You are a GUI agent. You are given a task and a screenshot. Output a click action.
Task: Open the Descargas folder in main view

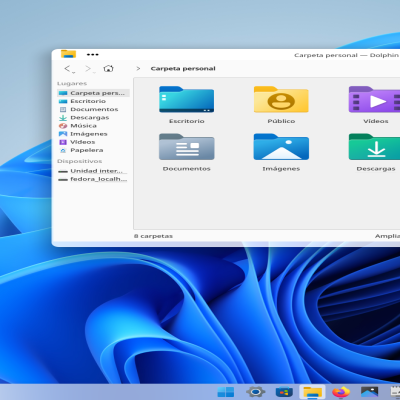(374, 147)
